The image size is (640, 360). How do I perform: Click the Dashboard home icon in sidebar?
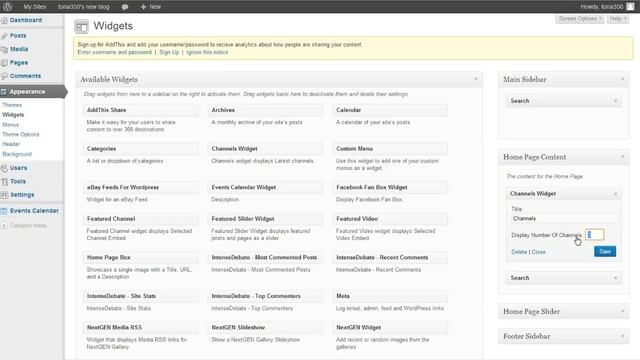[x=4, y=20]
